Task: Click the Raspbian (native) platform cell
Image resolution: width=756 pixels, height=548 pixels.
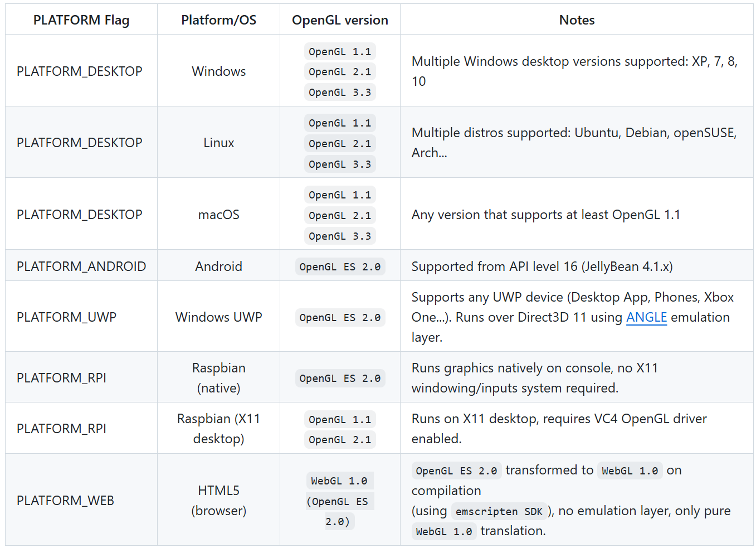Action: pos(218,378)
